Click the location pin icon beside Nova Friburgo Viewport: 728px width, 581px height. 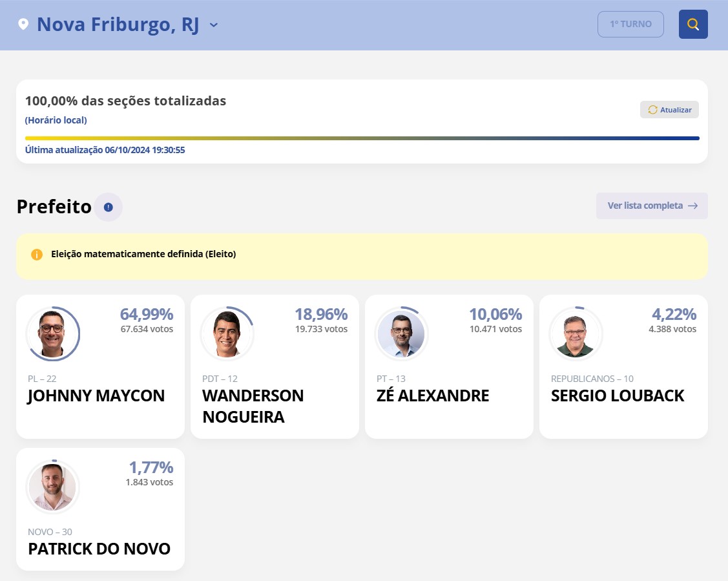tap(23, 24)
